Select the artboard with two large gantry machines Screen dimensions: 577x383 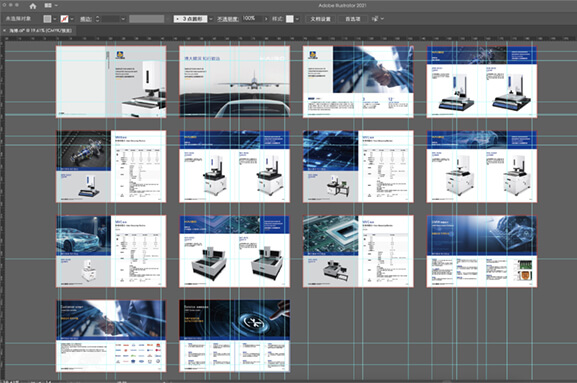[x=234, y=251]
